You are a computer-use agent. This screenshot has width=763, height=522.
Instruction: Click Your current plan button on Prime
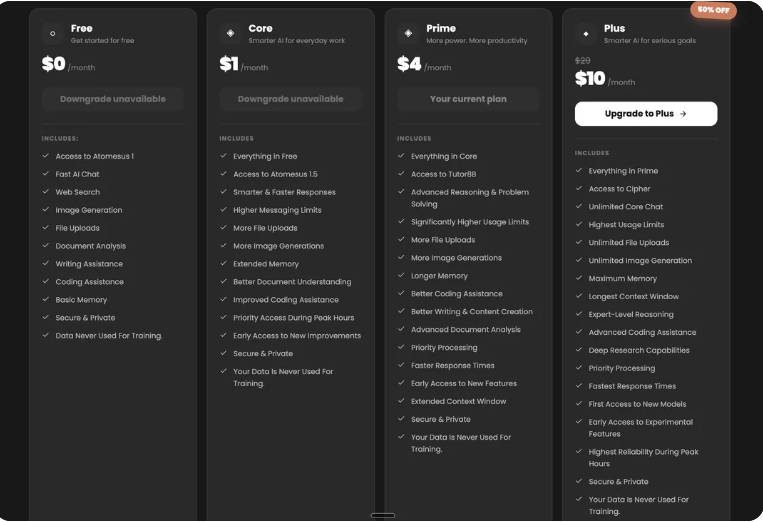coord(468,99)
